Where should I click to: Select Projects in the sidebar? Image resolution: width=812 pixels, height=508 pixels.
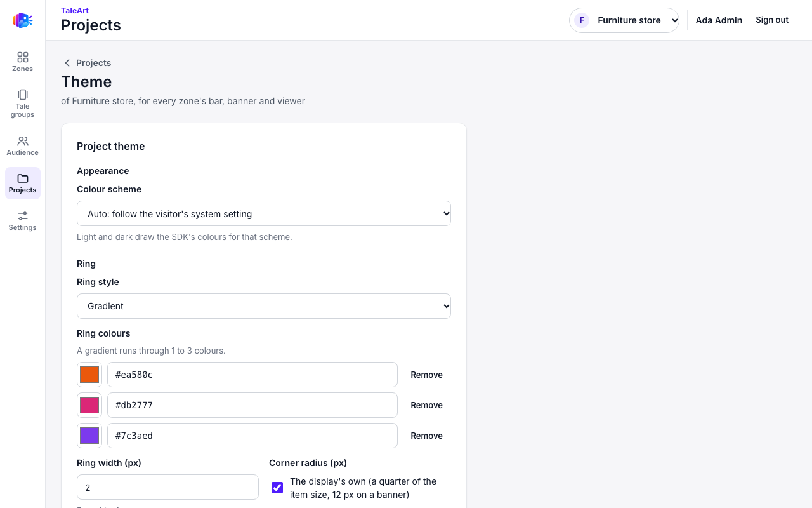coord(23,184)
